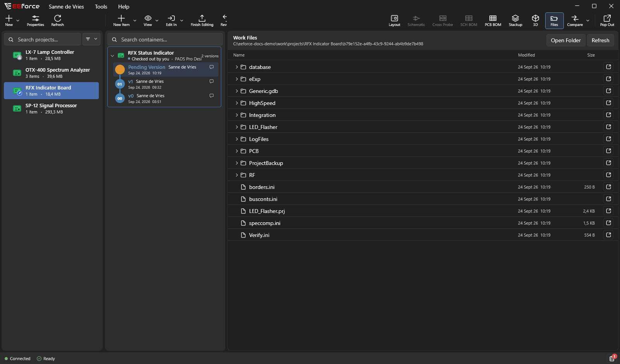620x364 pixels.
Task: Expand the LED_Flasher folder
Action: point(237,127)
